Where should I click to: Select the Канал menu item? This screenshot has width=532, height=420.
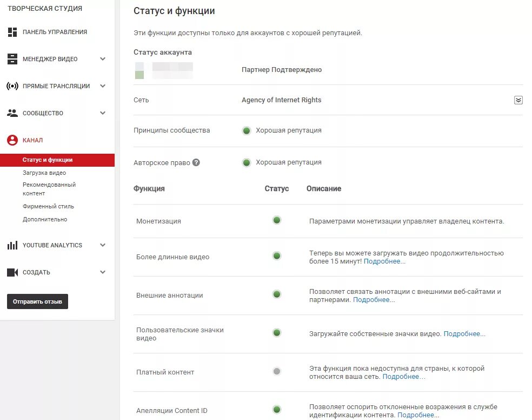[x=33, y=140]
